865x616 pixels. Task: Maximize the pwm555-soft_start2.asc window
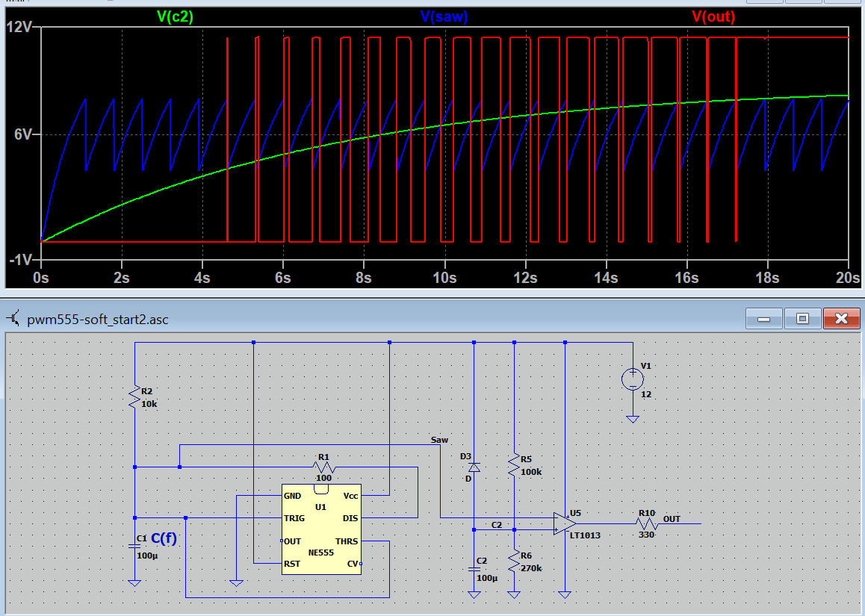(802, 319)
